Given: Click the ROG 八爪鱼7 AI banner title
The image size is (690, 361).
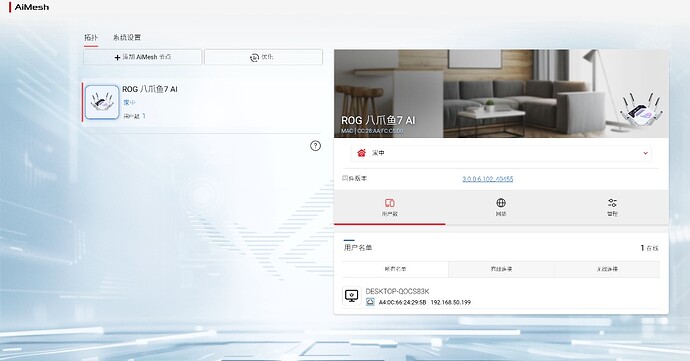Looking at the screenshot, I should (378, 120).
